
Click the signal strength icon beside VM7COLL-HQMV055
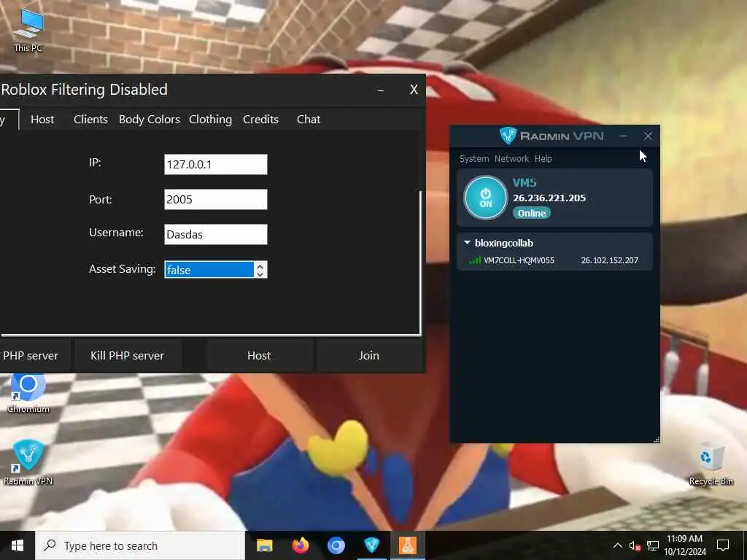474,260
